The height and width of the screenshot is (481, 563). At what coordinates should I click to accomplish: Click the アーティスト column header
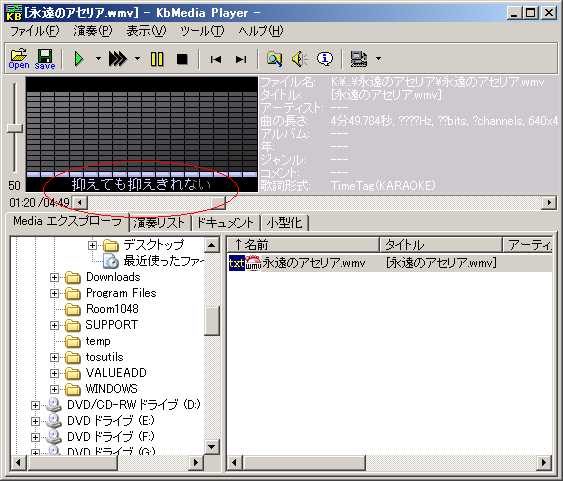pos(527,245)
